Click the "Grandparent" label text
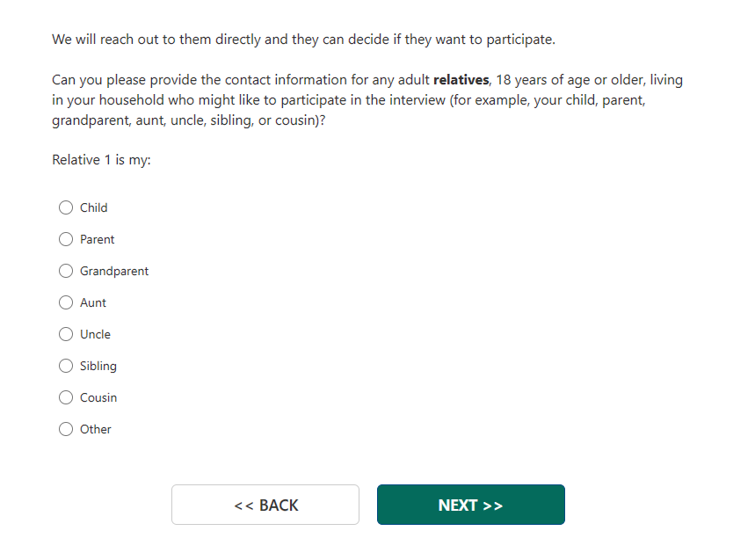755x560 pixels. (x=114, y=271)
